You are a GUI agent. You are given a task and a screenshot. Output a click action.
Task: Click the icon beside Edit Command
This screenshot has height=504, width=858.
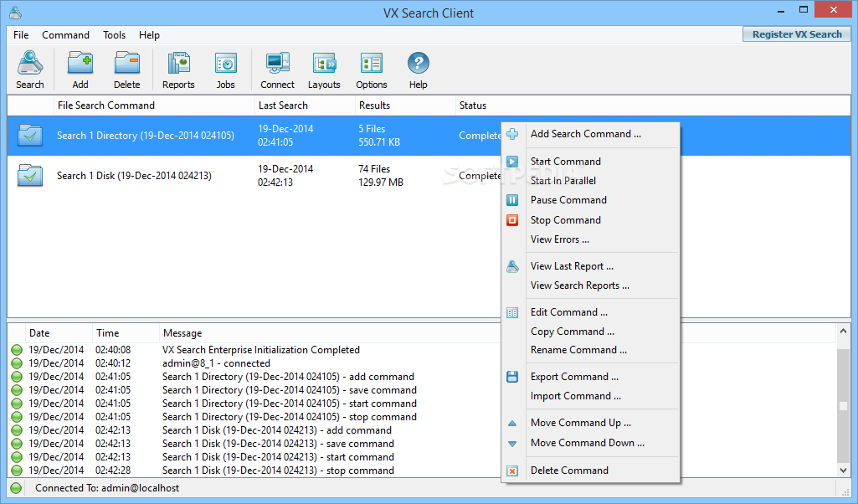[512, 312]
